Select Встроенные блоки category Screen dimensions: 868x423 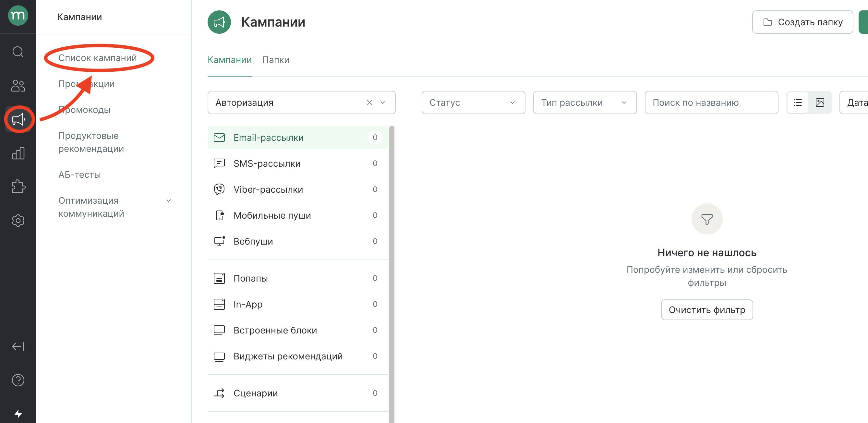(x=297, y=330)
